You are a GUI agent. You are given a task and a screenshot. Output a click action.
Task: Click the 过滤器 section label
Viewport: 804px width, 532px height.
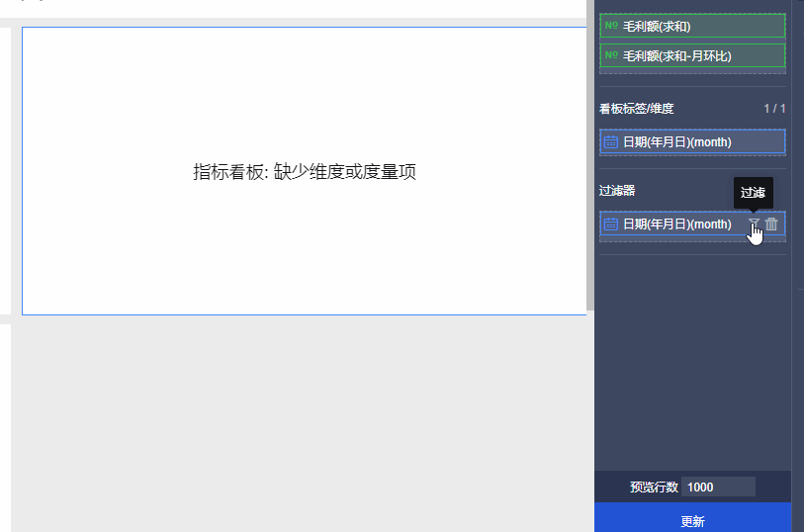[617, 191]
